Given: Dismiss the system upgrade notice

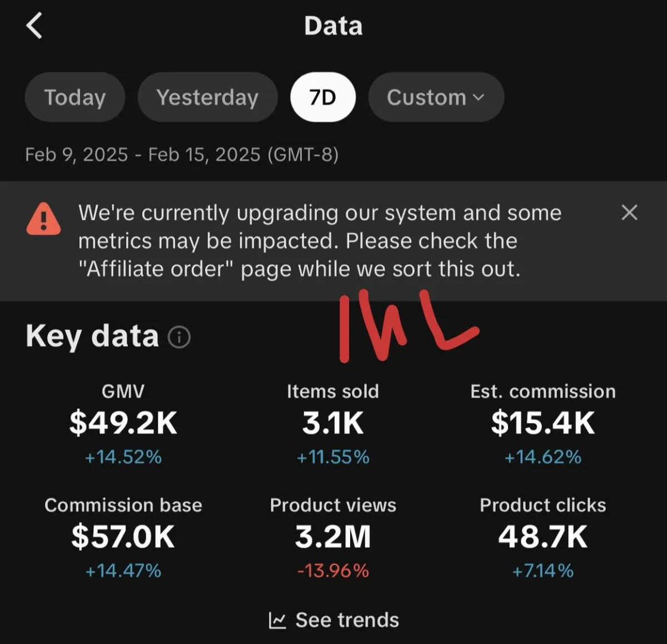Looking at the screenshot, I should [x=629, y=212].
